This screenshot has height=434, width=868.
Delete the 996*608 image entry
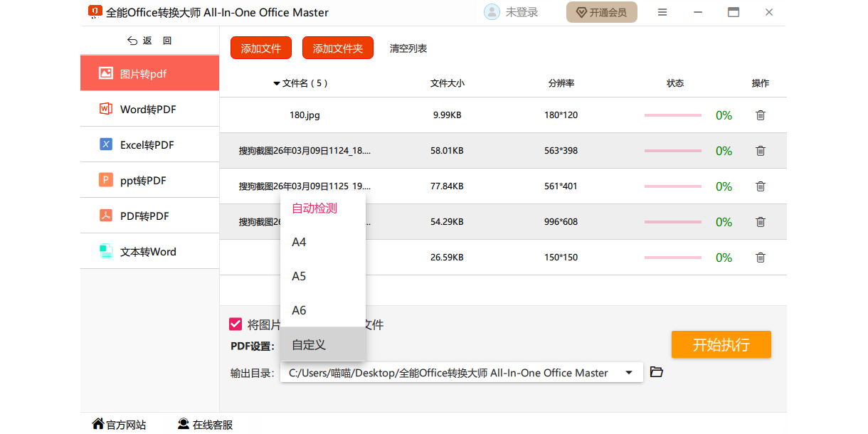[x=760, y=222]
